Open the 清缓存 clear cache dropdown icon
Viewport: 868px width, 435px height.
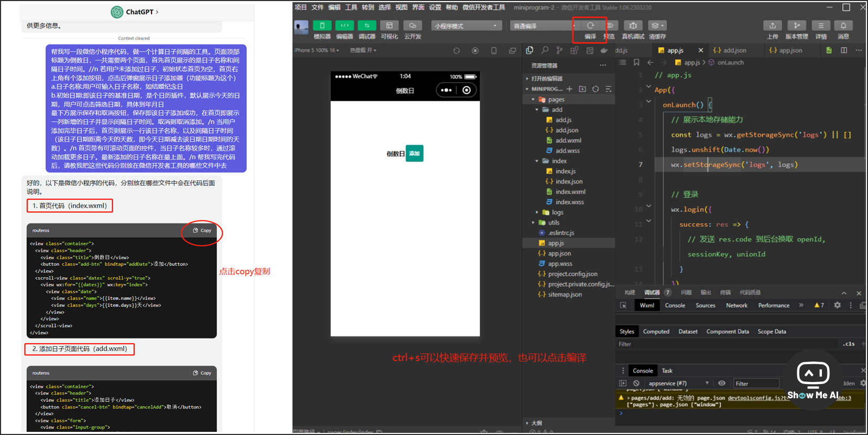(657, 25)
